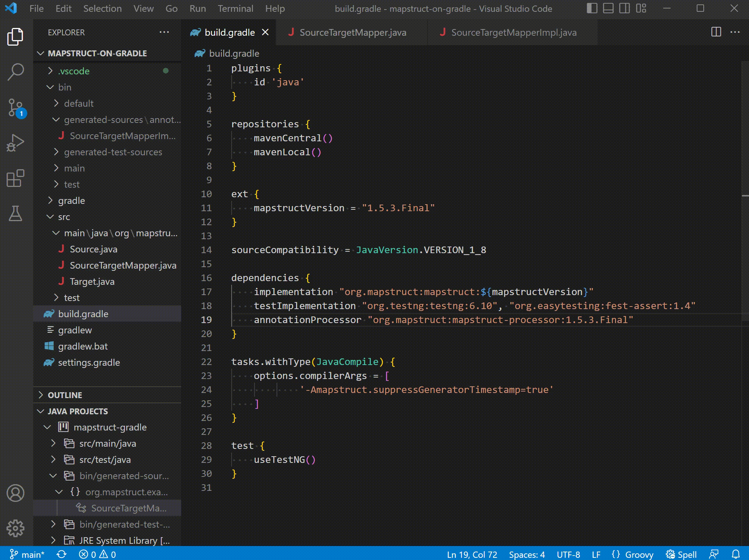Open the Extensions view
This screenshot has height=560, width=749.
coord(15,178)
